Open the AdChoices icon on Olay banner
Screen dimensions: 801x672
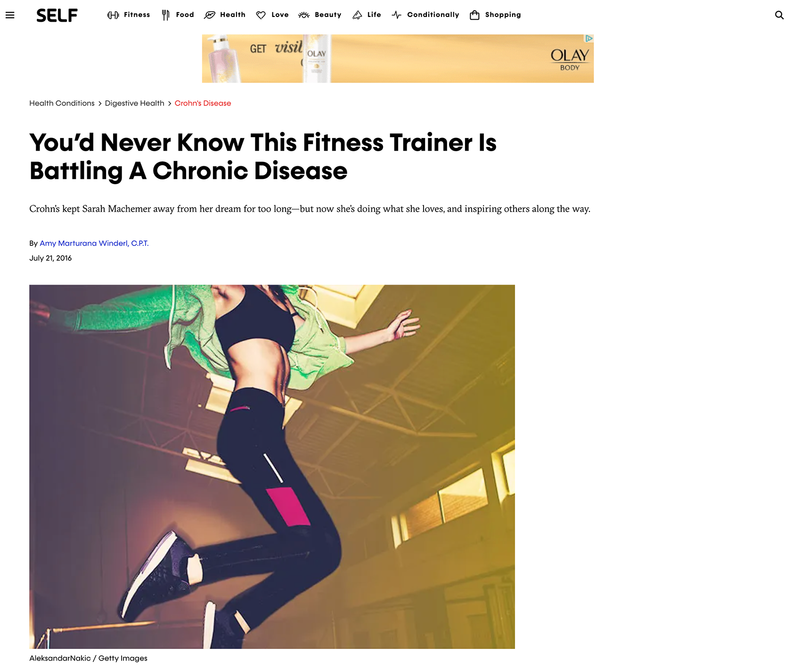coord(589,38)
